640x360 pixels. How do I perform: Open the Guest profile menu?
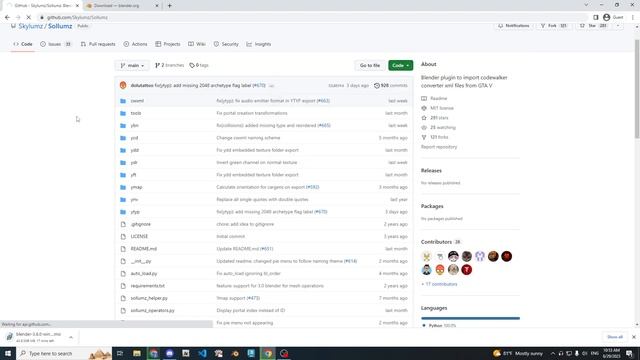(x=613, y=18)
